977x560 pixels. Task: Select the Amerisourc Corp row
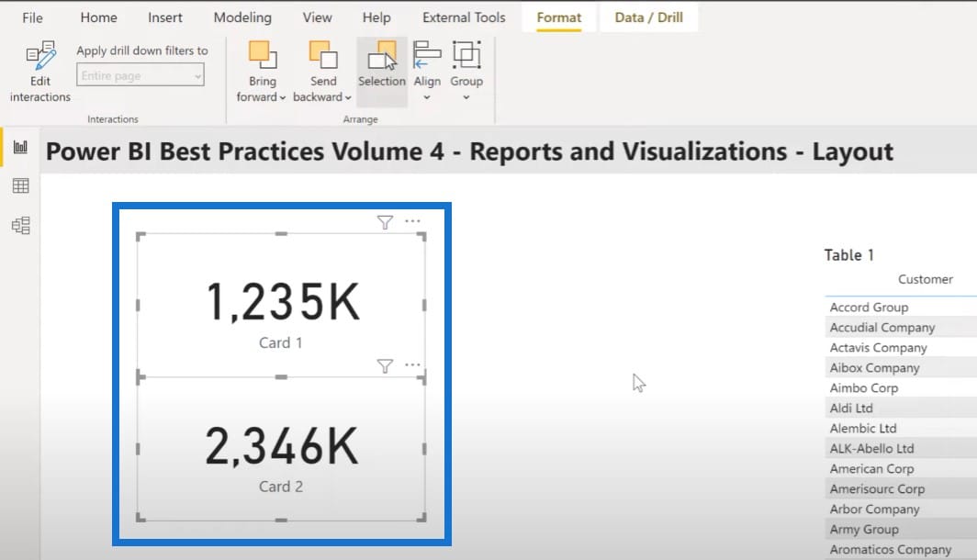click(x=901, y=489)
